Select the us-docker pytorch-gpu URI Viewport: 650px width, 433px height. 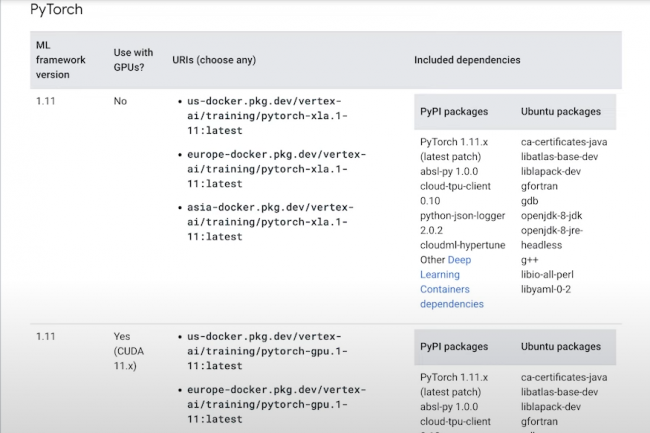coord(271,351)
